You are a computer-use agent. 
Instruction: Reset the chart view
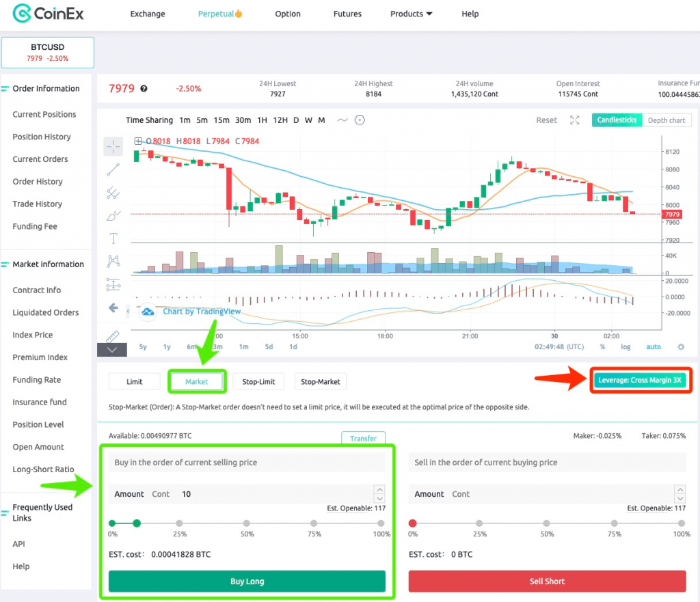(x=546, y=120)
